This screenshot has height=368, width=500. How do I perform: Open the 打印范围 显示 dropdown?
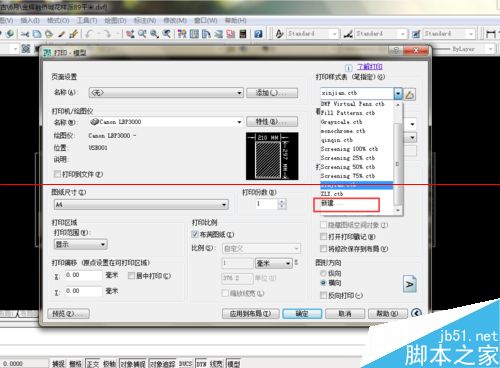click(x=80, y=245)
